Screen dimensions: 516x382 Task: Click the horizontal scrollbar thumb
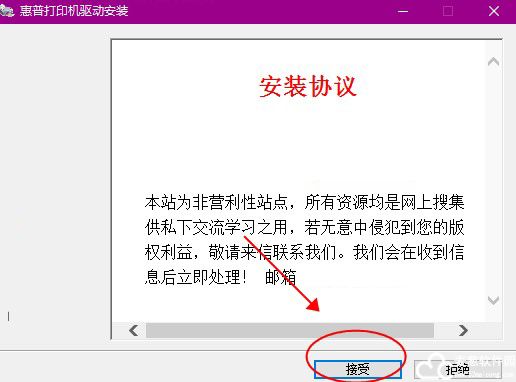[290, 331]
